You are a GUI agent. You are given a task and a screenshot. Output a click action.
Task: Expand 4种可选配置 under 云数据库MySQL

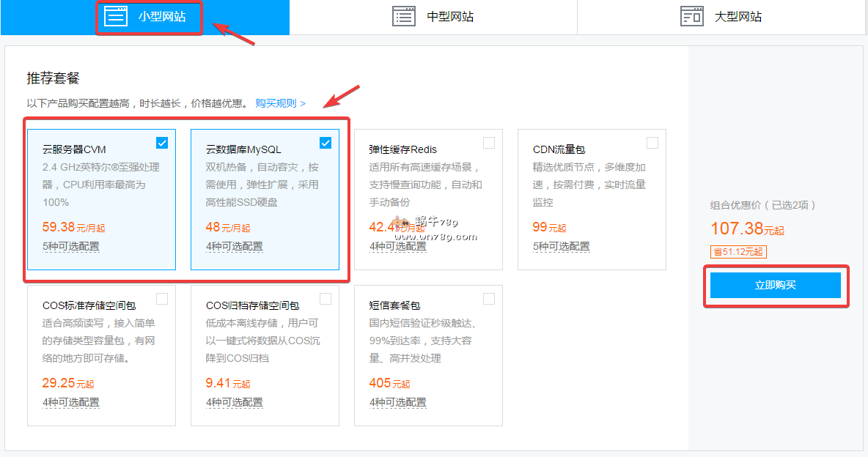coord(235,246)
